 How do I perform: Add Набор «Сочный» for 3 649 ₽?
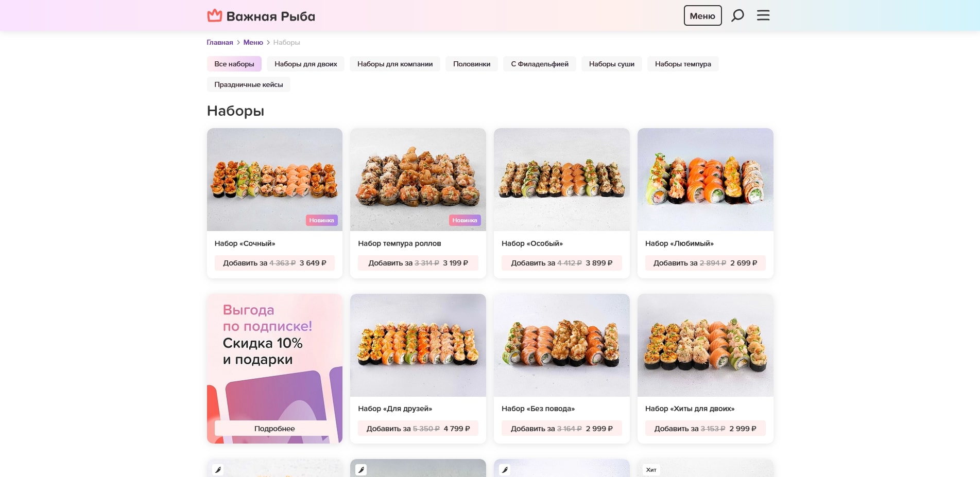pos(274,263)
